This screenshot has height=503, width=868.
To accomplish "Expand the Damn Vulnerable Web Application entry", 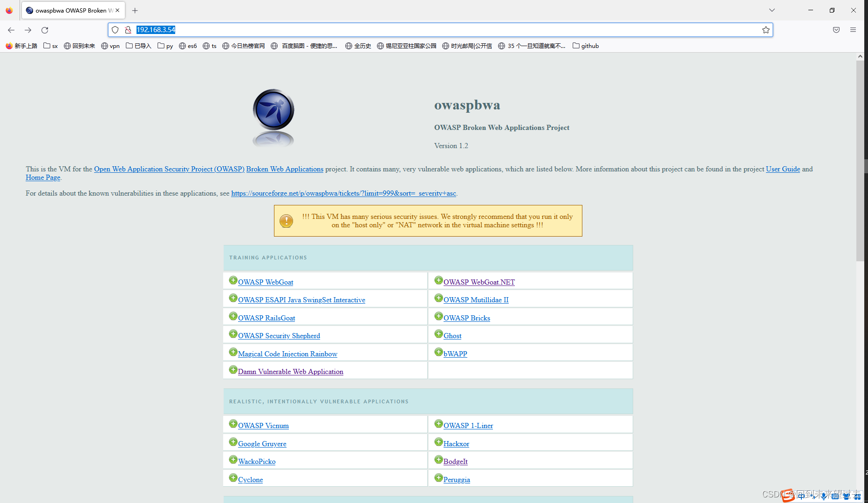I will [233, 369].
